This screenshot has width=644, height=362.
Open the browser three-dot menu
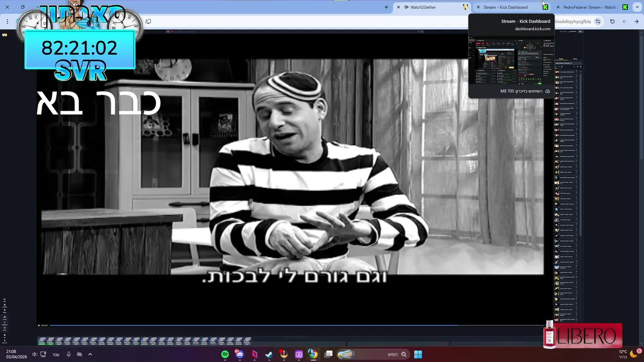(x=7, y=22)
